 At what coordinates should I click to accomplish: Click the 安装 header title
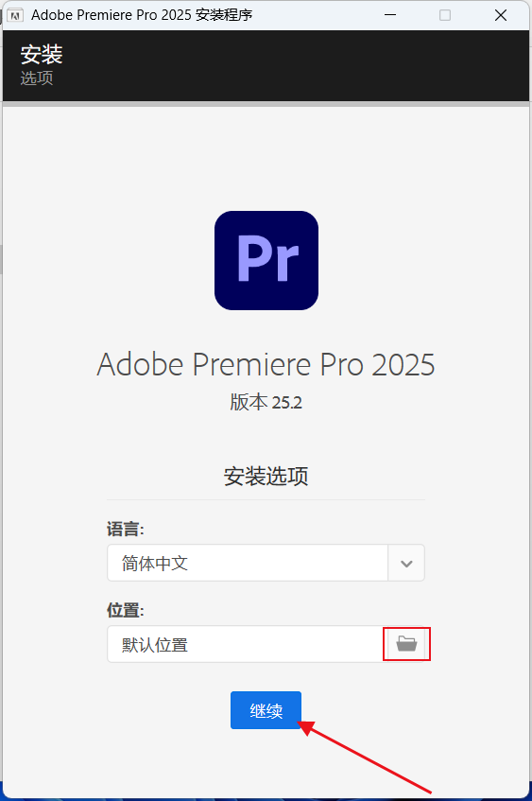[x=42, y=55]
